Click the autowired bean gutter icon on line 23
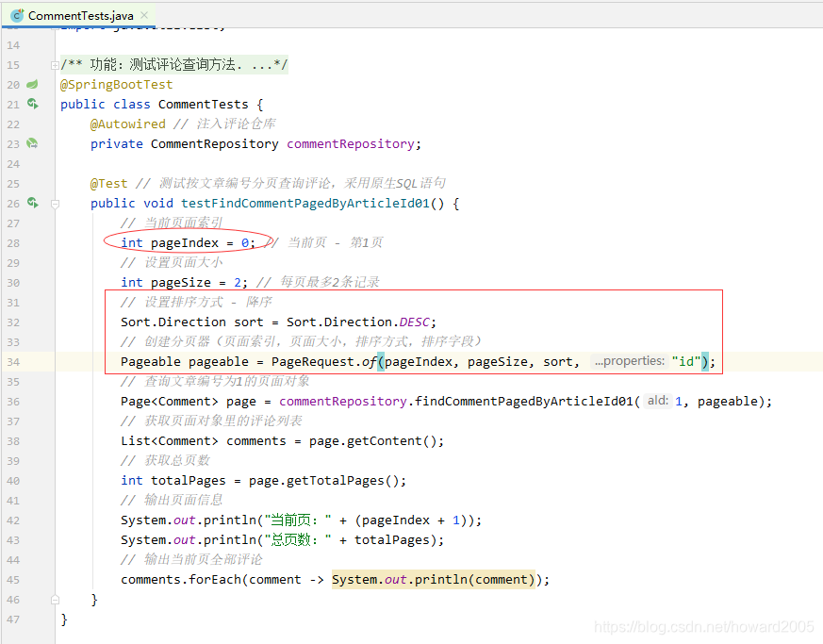Viewport: 823px width, 644px height. tap(33, 143)
